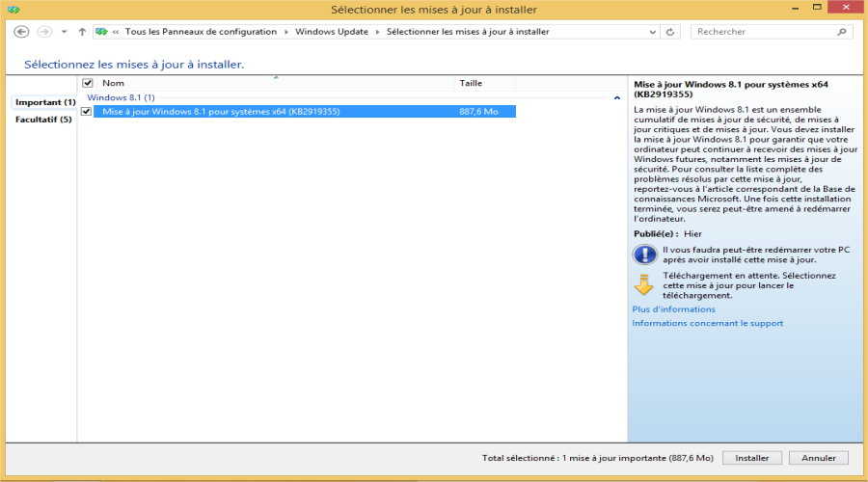The image size is (868, 482).
Task: Click the Installer button
Action: tap(751, 458)
